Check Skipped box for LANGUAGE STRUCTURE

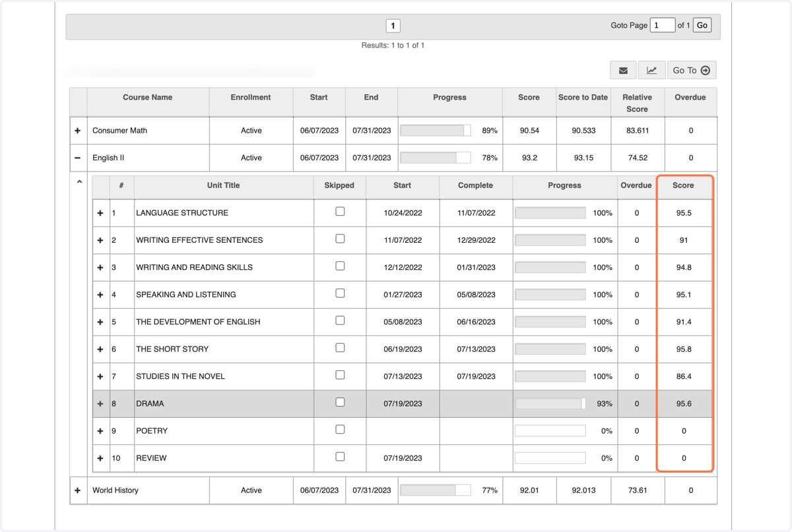tap(340, 211)
